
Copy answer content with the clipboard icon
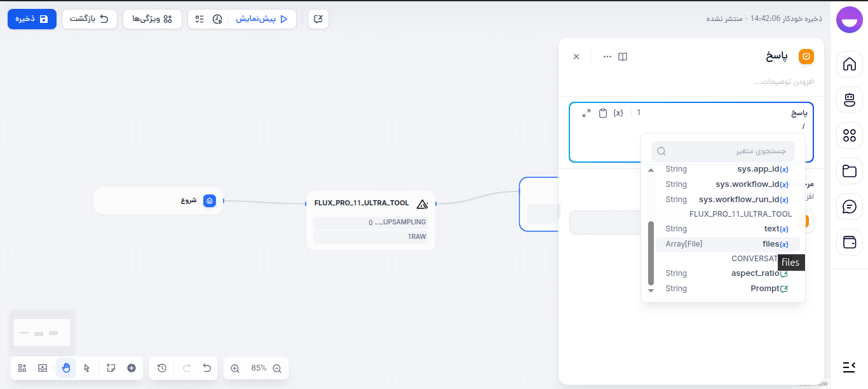coord(602,113)
